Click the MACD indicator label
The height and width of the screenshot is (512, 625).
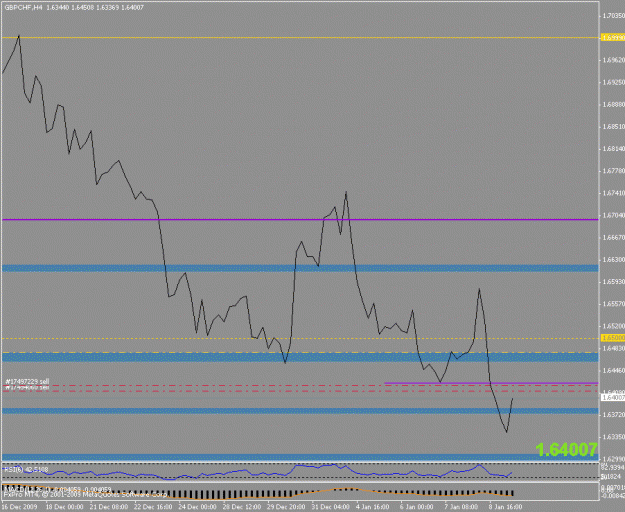[57, 489]
